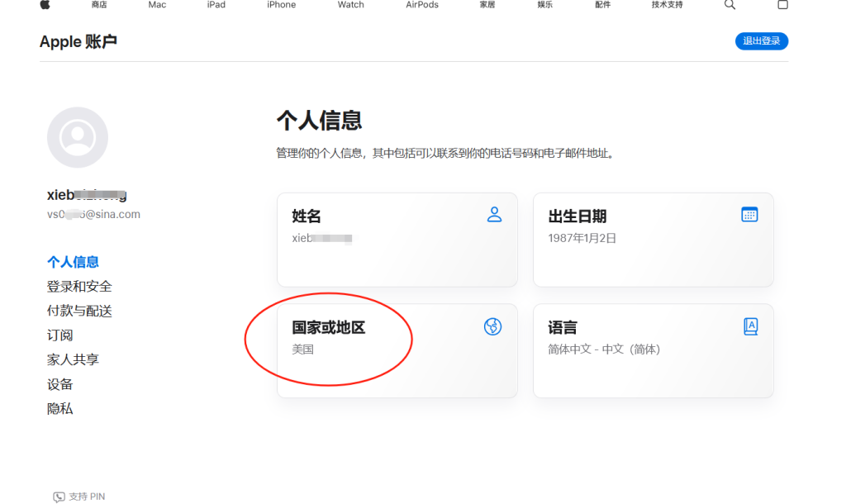This screenshot has height=504, width=846.
Task: Click the calendar icon in 出生日期 card
Action: (749, 215)
